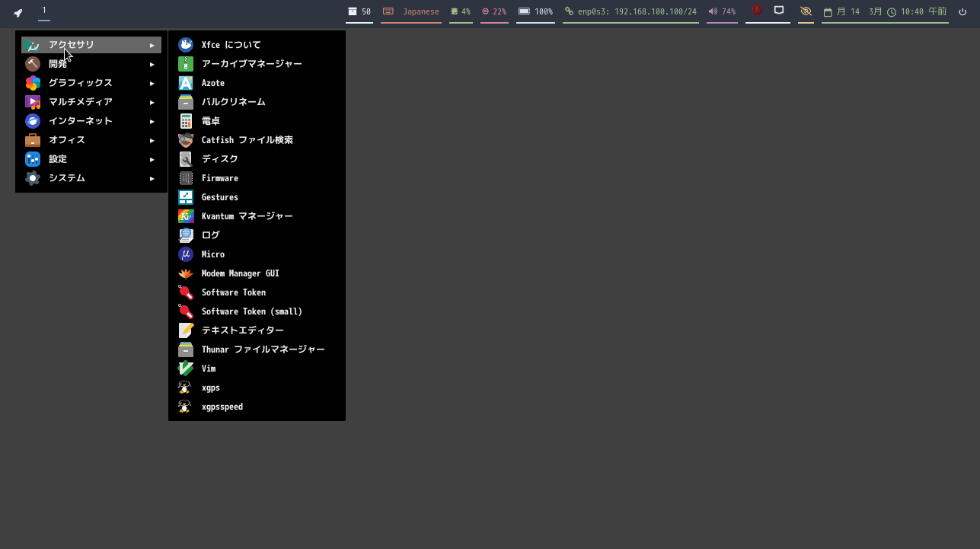
Task: Click the テキストエディター notepad icon
Action: point(186,330)
